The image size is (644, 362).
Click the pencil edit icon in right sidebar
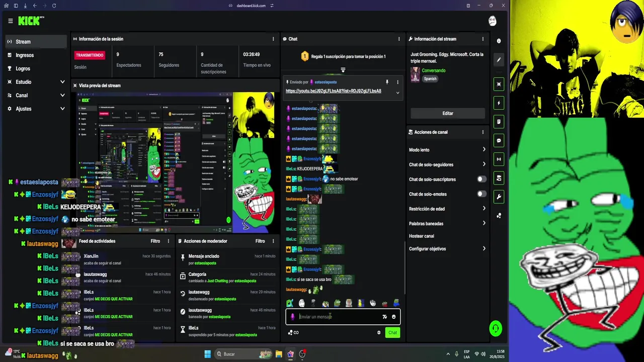coord(499,59)
